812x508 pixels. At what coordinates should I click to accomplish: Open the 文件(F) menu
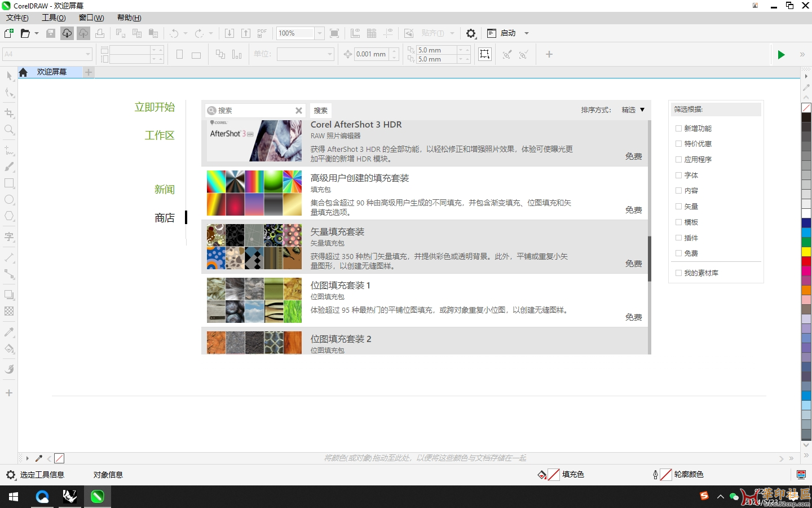(x=17, y=18)
